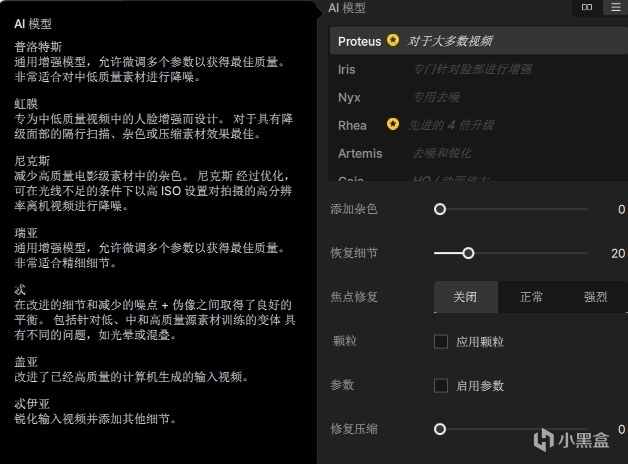Enable the 启用参数 checkbox
Screen dimensions: 628x464
[441, 386]
